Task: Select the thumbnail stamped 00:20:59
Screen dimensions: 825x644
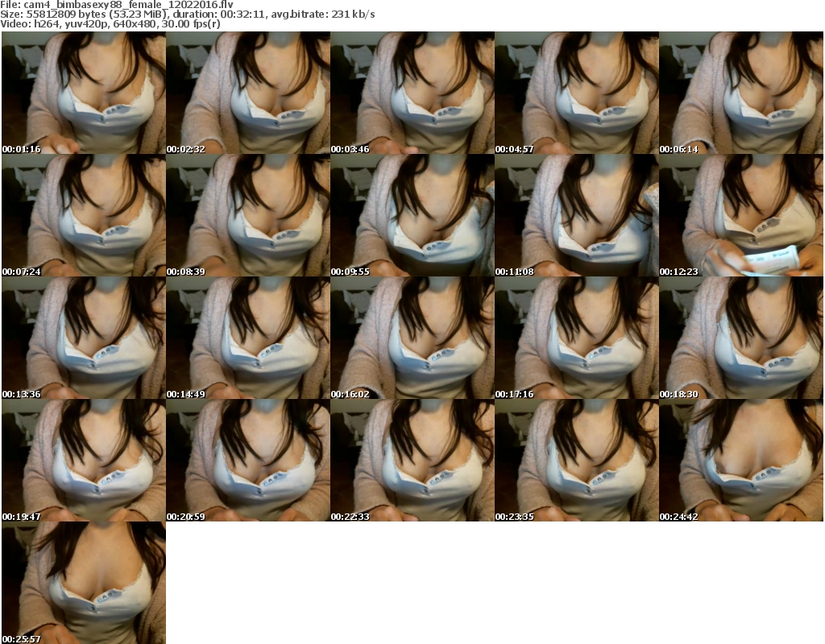Action: 248,460
